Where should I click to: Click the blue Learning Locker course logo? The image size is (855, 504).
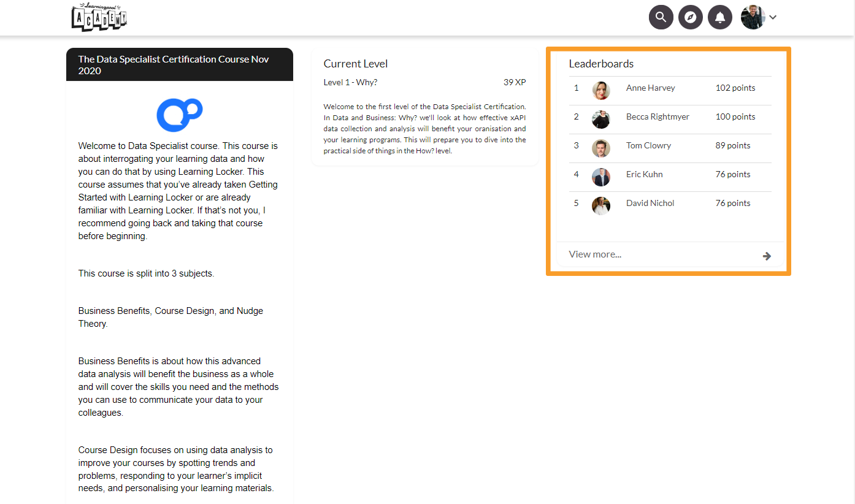click(x=179, y=115)
